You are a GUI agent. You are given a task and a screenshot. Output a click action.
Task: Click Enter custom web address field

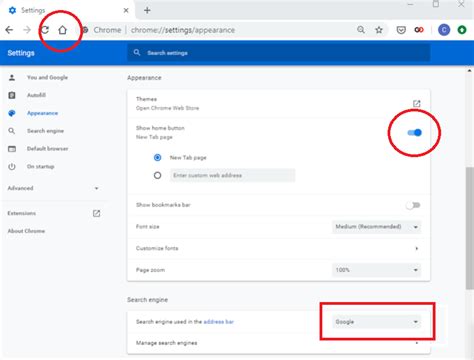pyautogui.click(x=232, y=175)
